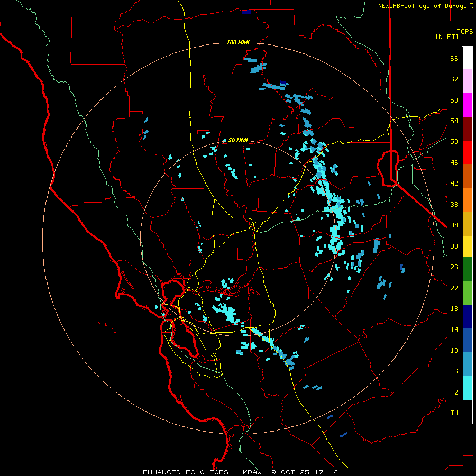Click the legend value 2

(x=456, y=392)
